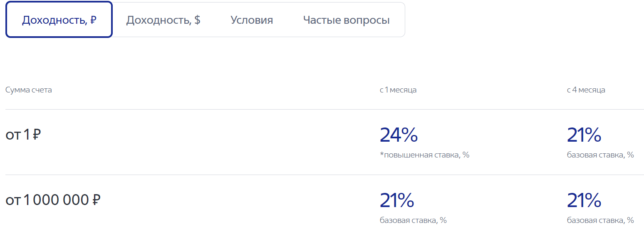Click the с 1 месяца column header

[x=398, y=90]
